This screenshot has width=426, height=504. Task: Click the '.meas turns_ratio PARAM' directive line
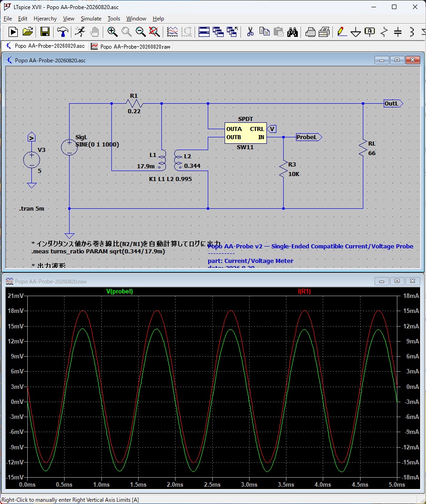click(x=98, y=252)
